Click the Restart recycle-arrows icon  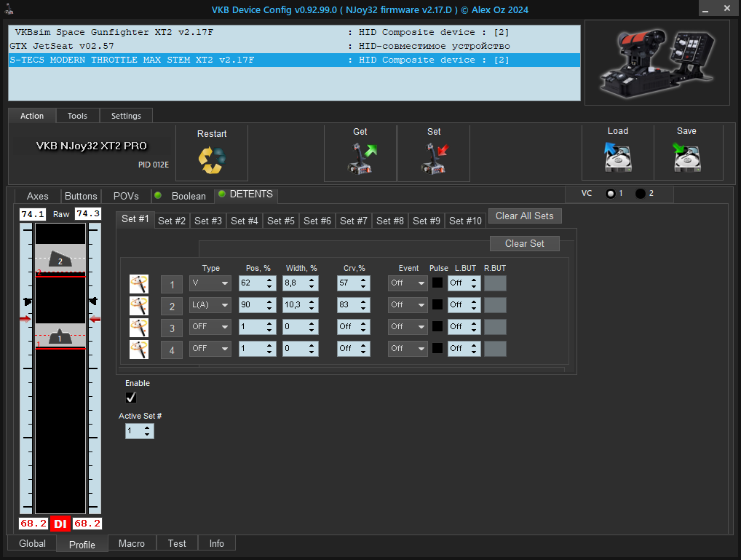tap(212, 160)
